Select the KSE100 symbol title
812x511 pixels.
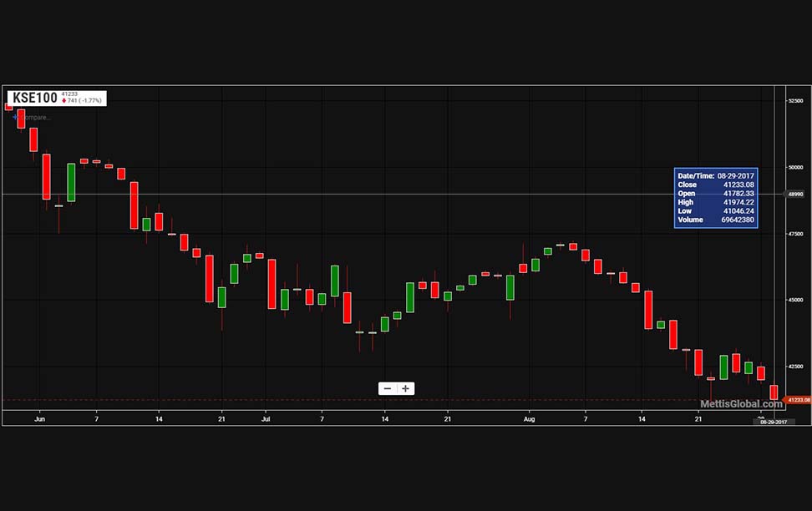point(35,98)
